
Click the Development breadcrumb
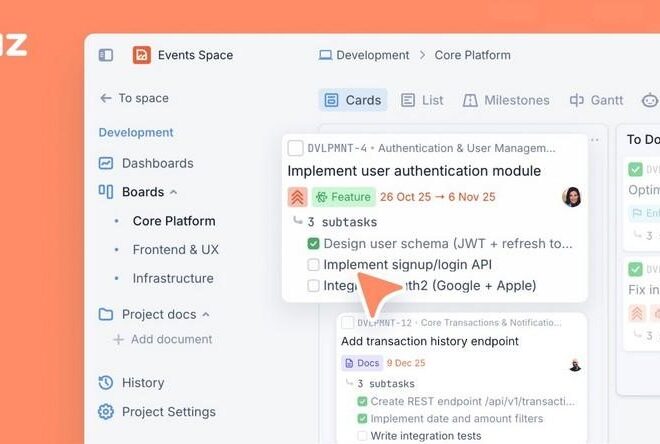coord(373,55)
